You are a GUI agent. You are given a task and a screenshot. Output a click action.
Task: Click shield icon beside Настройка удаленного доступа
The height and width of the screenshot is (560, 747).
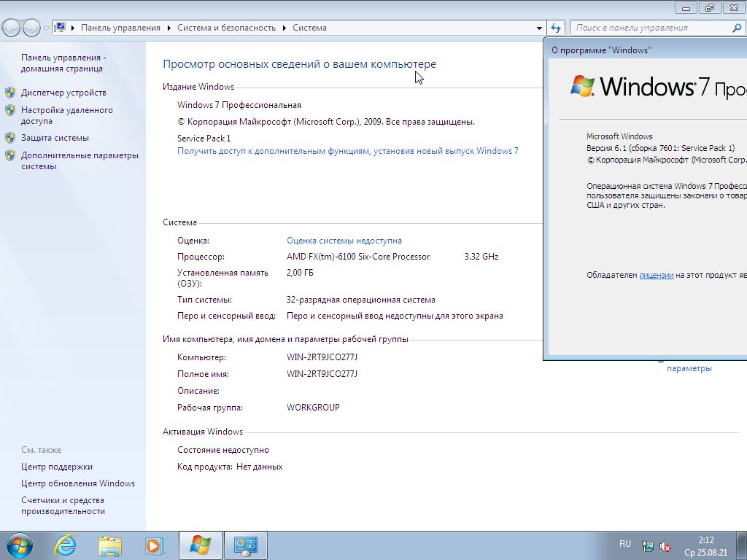tap(10, 110)
